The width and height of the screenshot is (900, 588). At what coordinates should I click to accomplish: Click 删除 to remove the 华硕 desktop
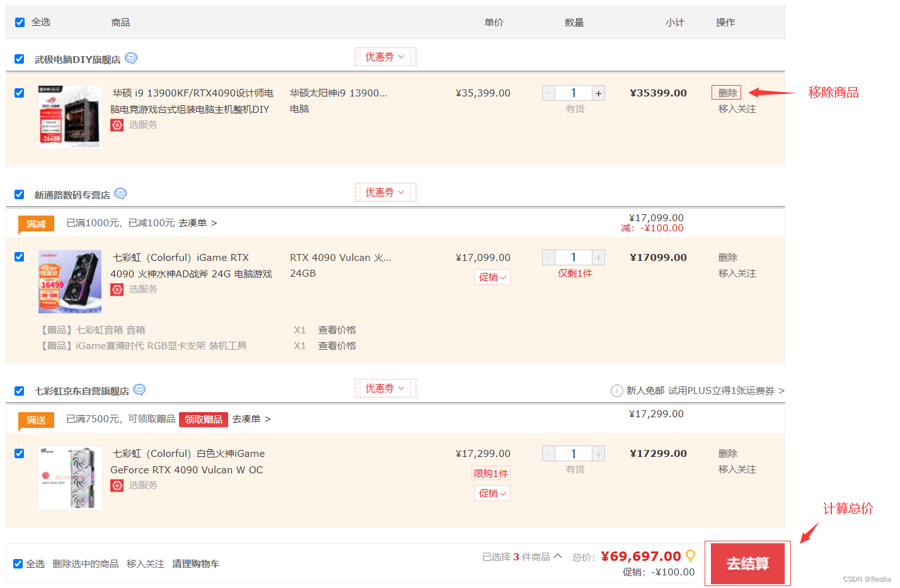coord(726,92)
